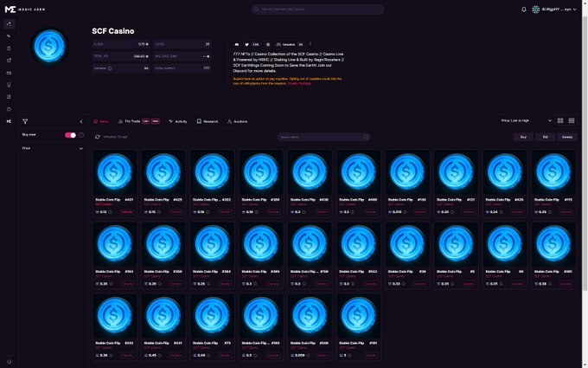
Task: Click the Buy button
Action: pyautogui.click(x=523, y=137)
